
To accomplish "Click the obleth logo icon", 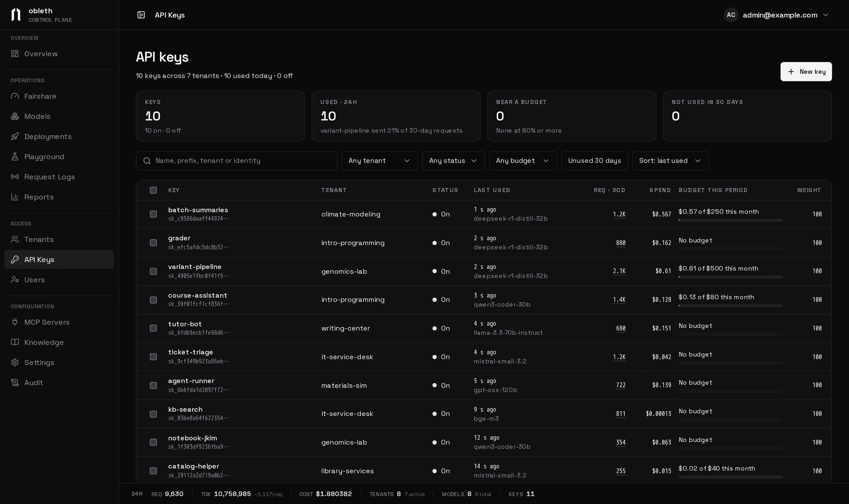I will click(16, 15).
